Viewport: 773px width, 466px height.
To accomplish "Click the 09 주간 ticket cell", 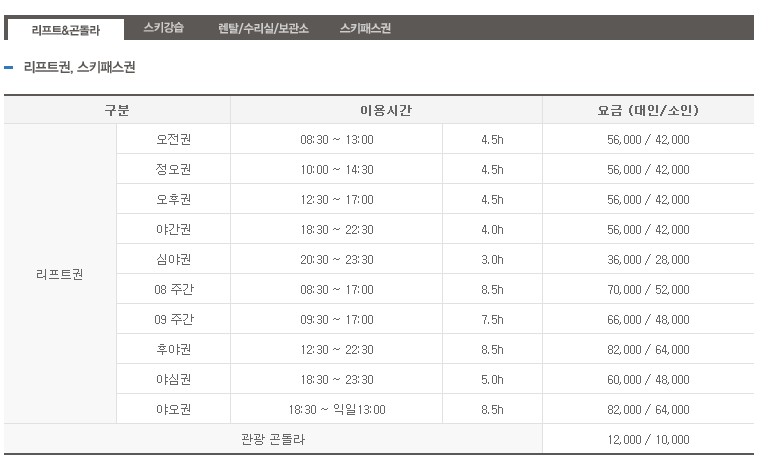I will [x=173, y=319].
